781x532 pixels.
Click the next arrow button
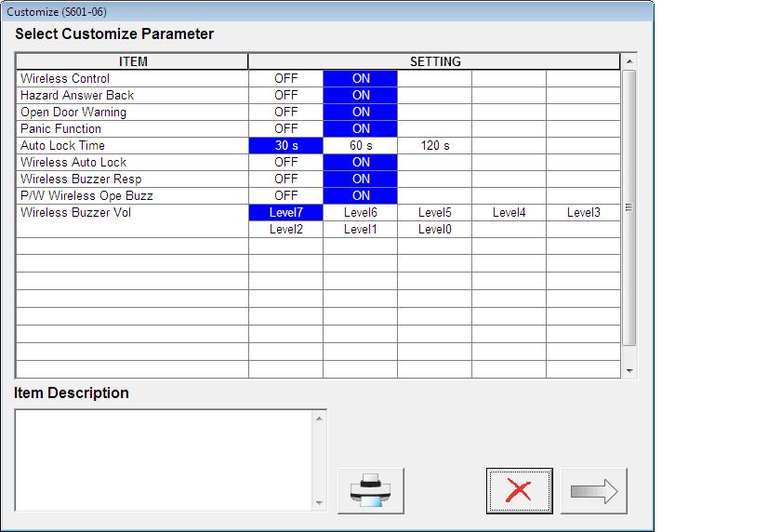(x=594, y=491)
